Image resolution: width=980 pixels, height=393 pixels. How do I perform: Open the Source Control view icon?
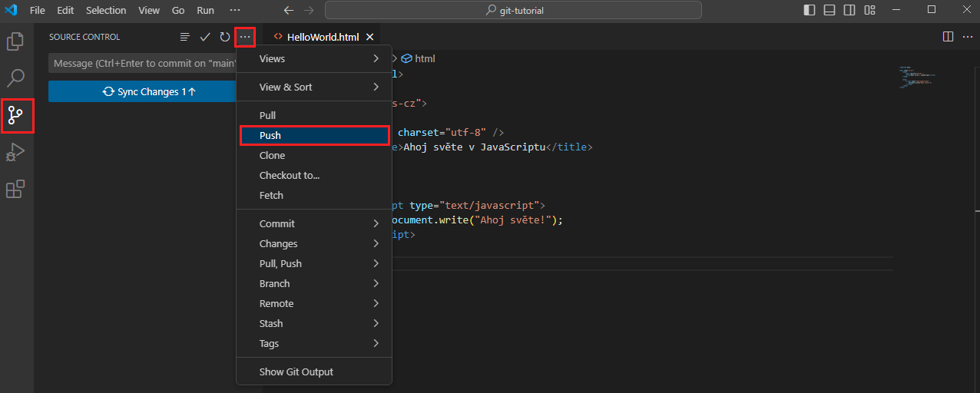click(x=15, y=116)
